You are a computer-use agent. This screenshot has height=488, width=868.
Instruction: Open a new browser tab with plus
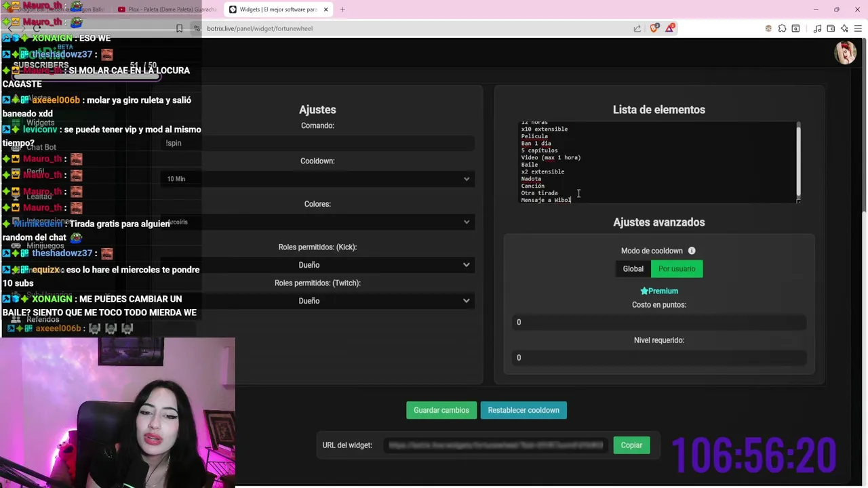(x=342, y=9)
